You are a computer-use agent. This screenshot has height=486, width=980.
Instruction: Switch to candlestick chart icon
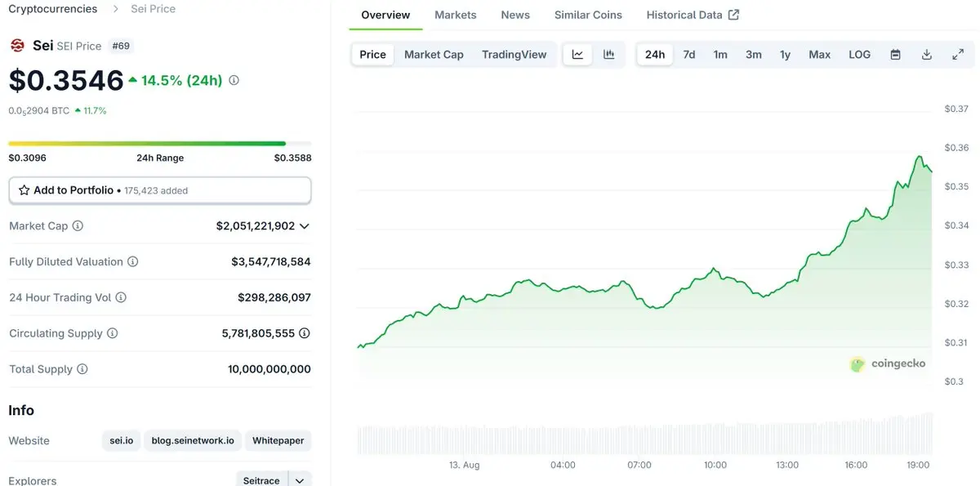pos(608,55)
